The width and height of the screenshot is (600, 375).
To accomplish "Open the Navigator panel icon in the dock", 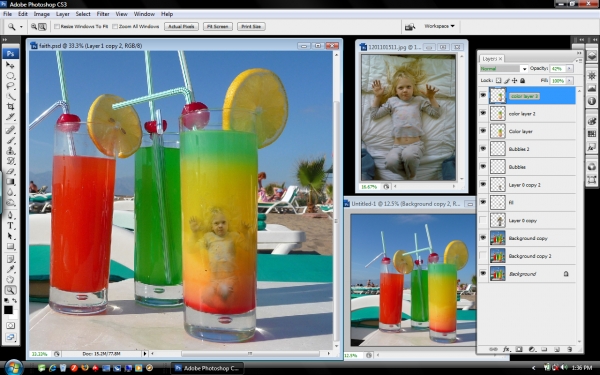I will pos(592,75).
